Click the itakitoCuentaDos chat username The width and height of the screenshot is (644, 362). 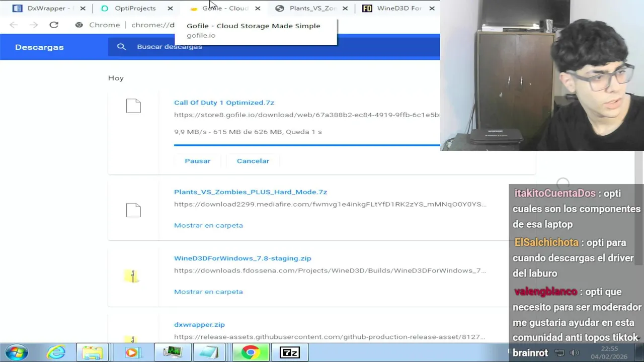(555, 194)
